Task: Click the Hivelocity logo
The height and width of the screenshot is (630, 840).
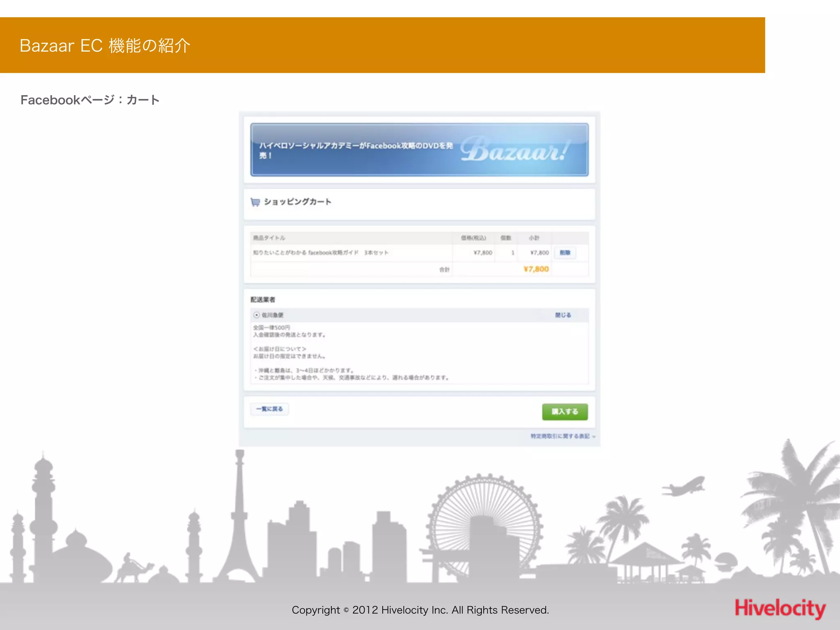Action: pos(780,608)
